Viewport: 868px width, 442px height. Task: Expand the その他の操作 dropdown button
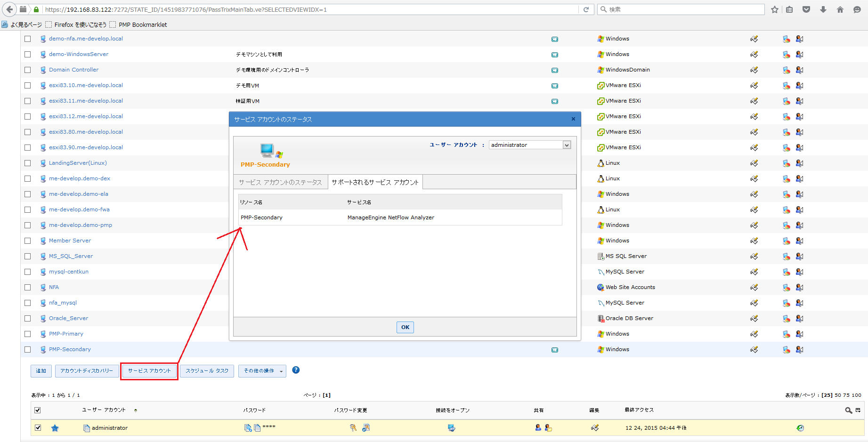tap(262, 371)
